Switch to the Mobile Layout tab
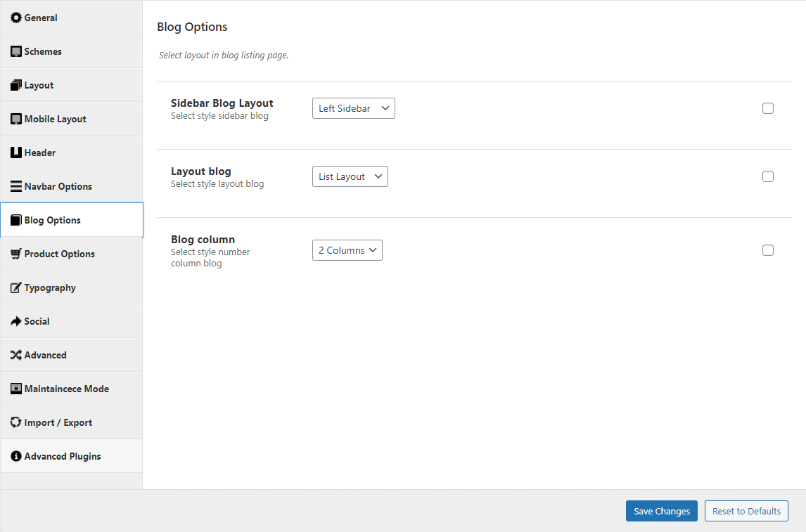Image resolution: width=806 pixels, height=532 pixels. [55, 119]
